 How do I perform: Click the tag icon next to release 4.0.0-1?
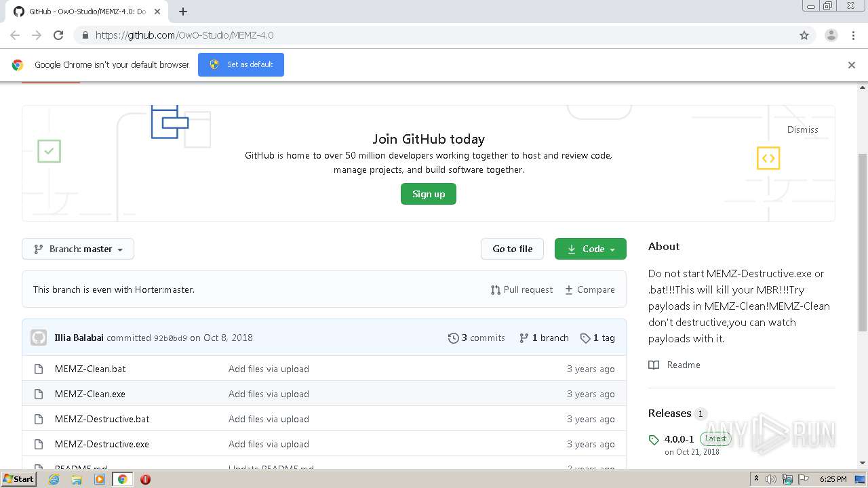654,440
